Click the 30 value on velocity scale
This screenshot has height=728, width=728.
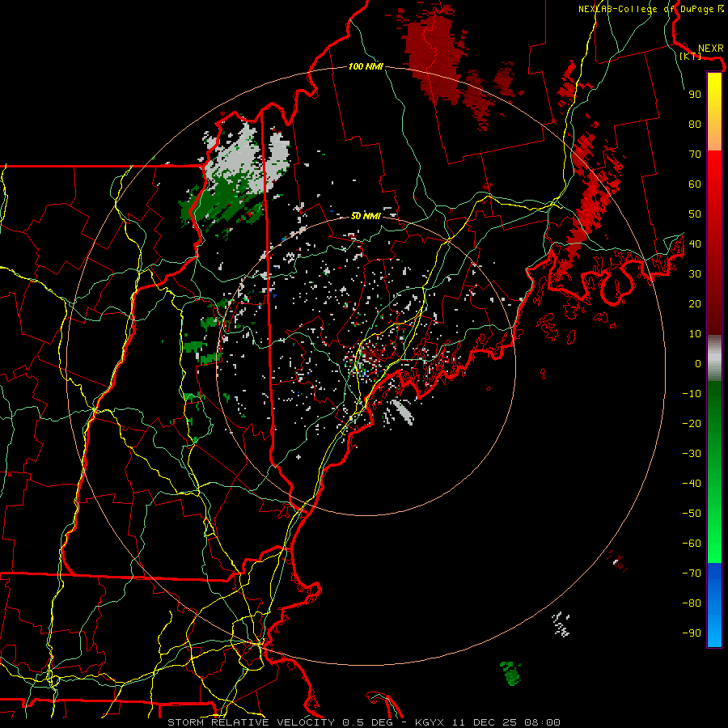695,274
